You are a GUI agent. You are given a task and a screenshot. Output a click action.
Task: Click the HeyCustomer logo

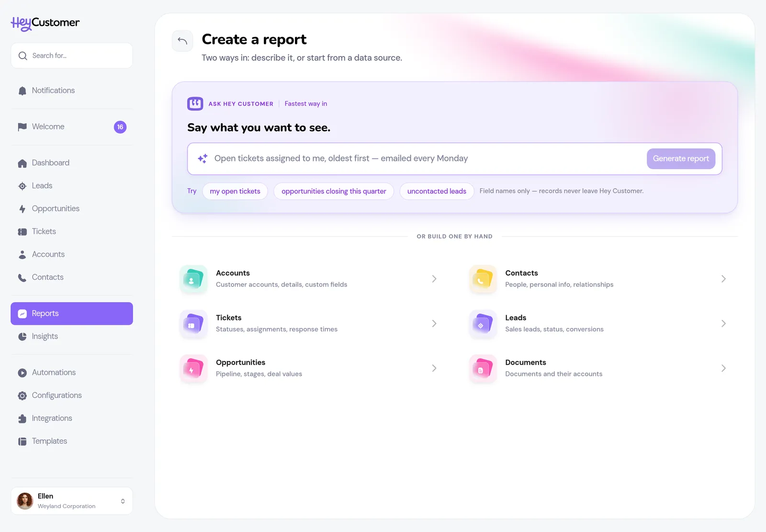click(x=45, y=23)
